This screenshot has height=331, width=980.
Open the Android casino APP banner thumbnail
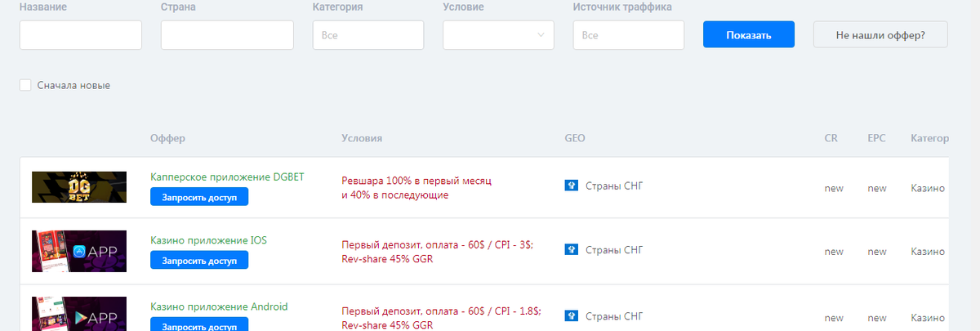pyautogui.click(x=79, y=314)
